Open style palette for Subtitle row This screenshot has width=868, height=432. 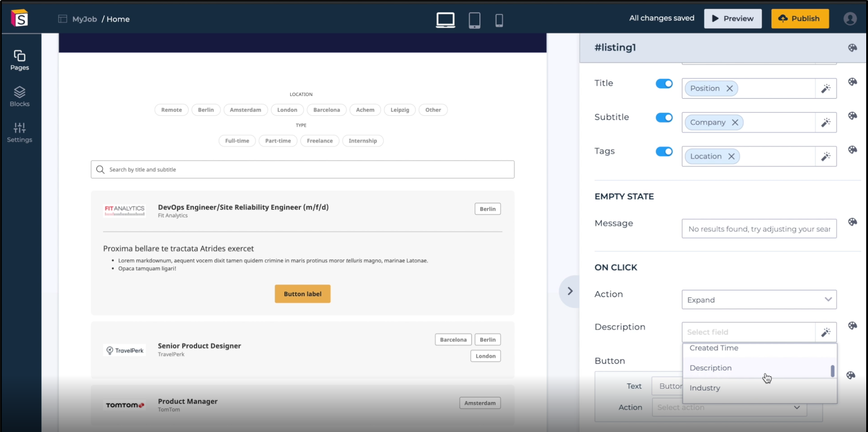pyautogui.click(x=852, y=116)
